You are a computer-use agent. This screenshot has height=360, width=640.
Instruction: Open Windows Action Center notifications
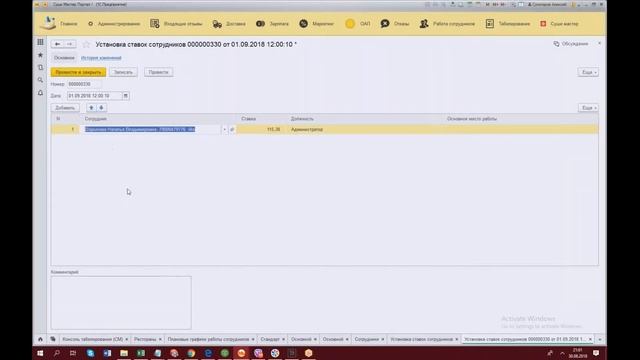click(x=596, y=353)
